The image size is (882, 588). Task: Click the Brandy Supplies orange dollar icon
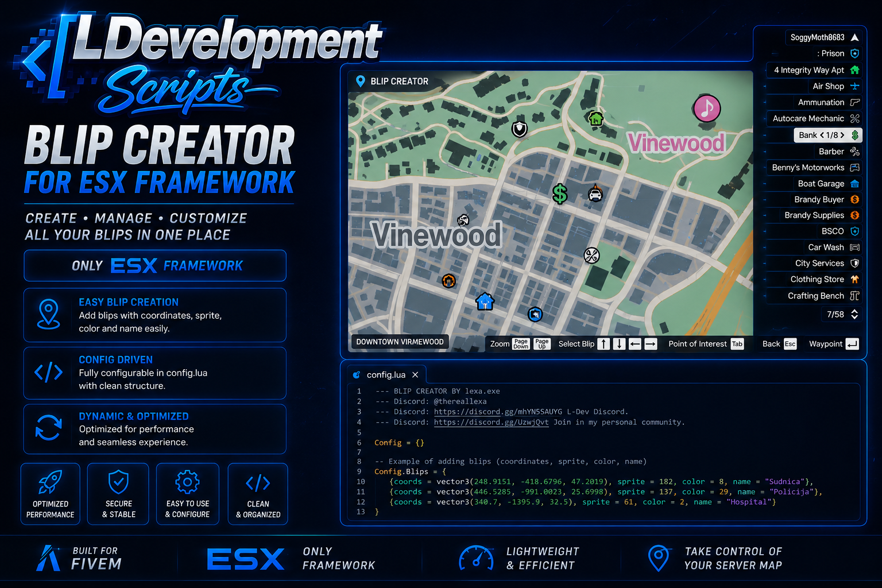coord(854,215)
